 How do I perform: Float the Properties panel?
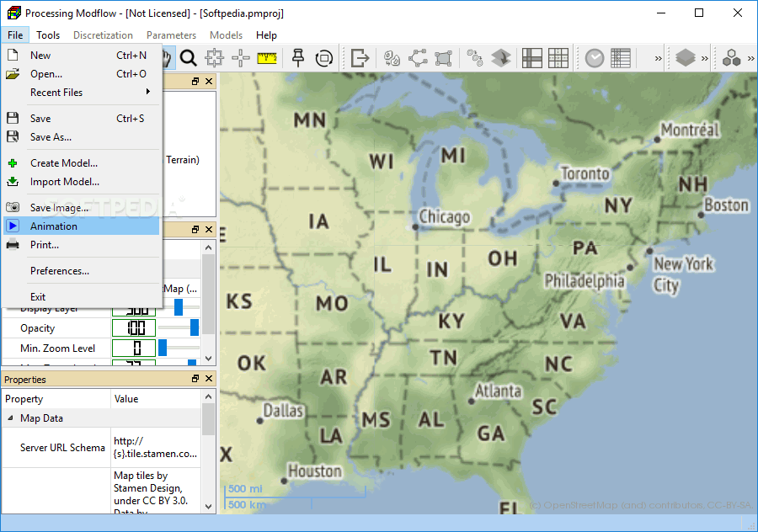(x=195, y=378)
